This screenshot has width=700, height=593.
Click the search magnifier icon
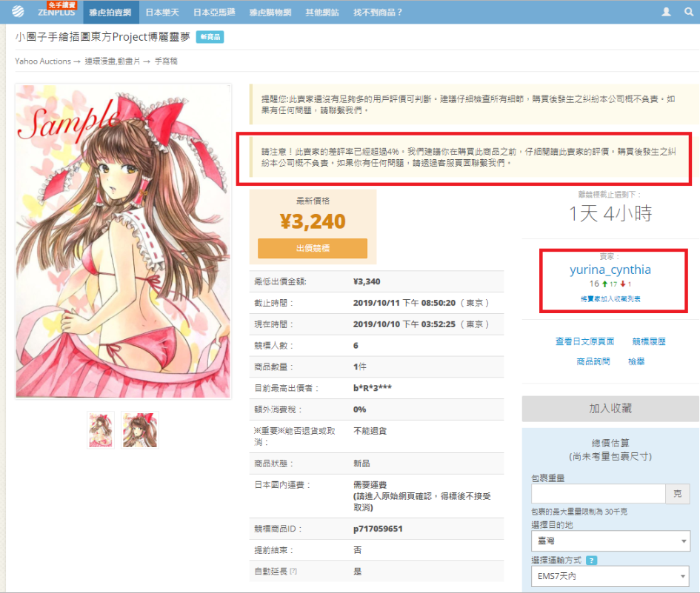pos(689,12)
